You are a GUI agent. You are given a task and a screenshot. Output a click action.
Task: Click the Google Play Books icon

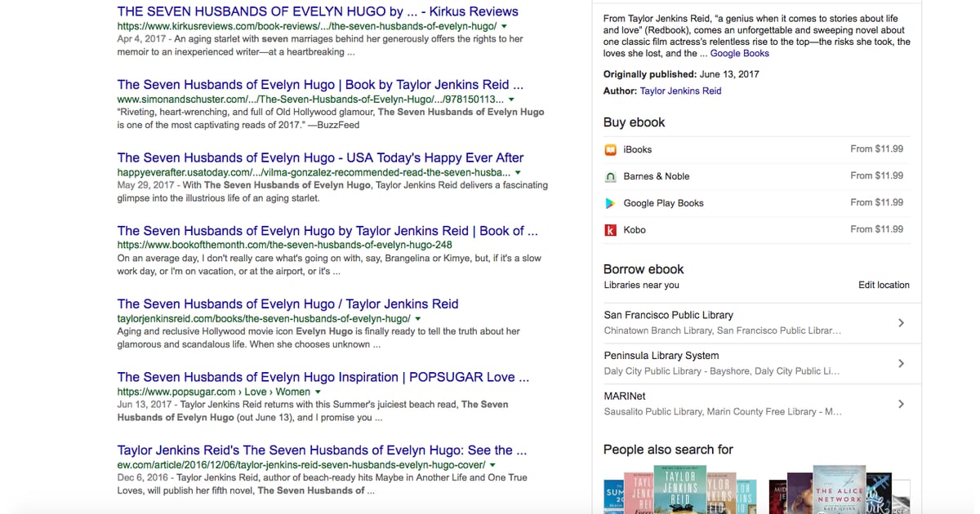(x=610, y=203)
